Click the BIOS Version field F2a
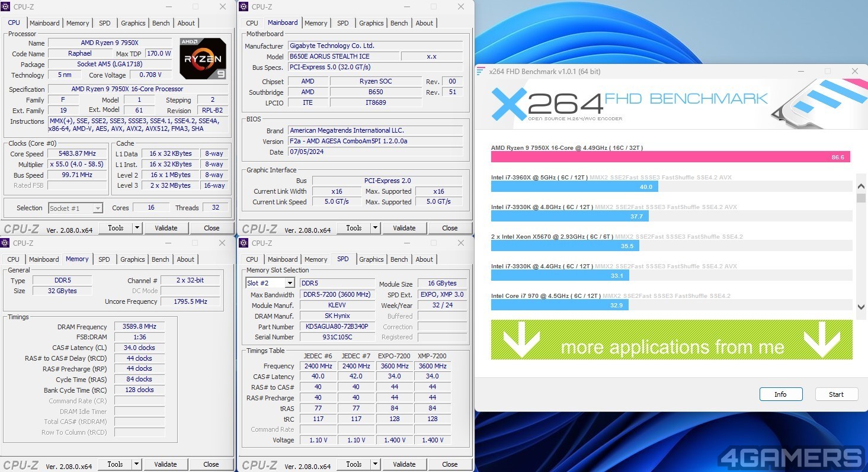 (x=375, y=142)
